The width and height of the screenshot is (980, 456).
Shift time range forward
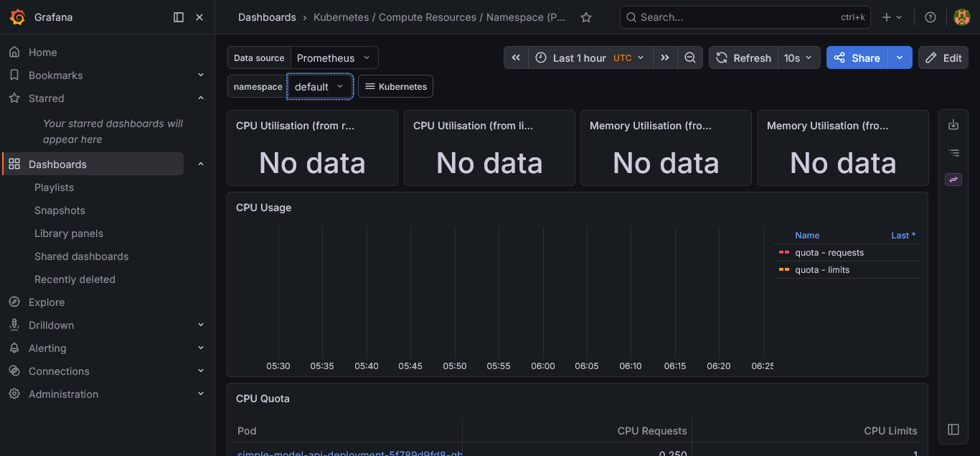coord(665,57)
